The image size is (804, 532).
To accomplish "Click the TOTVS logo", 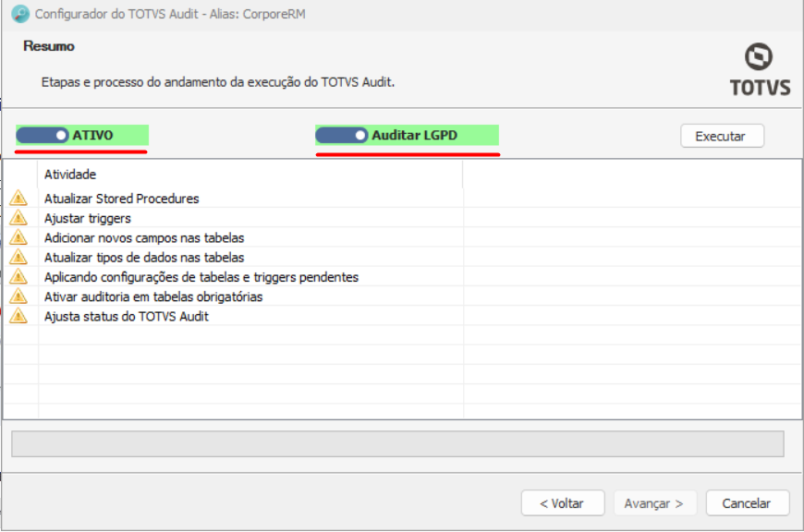I will click(760, 70).
